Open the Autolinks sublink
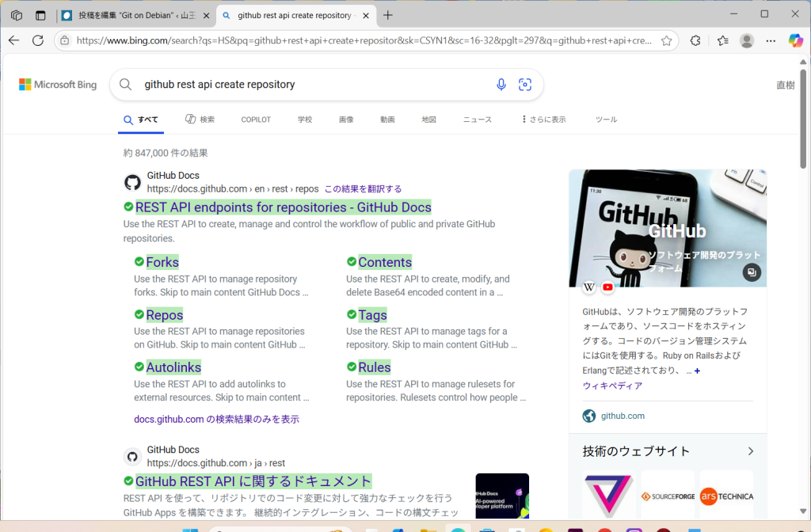811x532 pixels. click(173, 367)
